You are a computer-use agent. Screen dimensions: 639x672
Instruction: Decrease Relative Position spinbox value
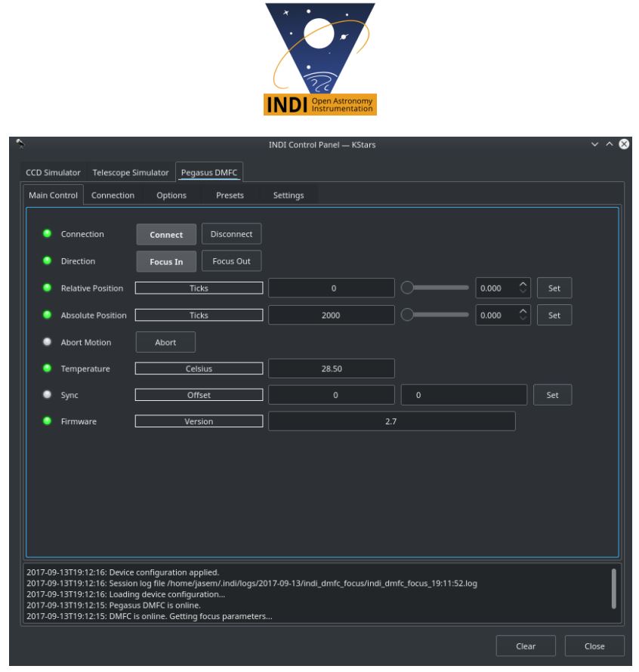point(523,291)
